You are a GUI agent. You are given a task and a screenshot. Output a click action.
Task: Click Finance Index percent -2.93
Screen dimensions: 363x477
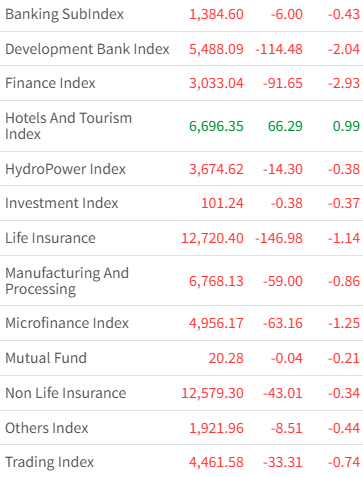pos(344,83)
